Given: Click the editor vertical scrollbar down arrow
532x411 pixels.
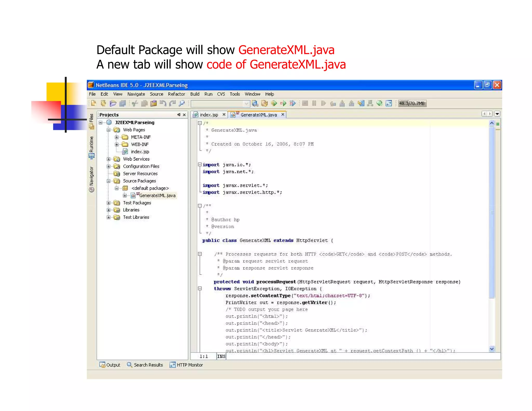Looking at the screenshot, I should 492,349.
